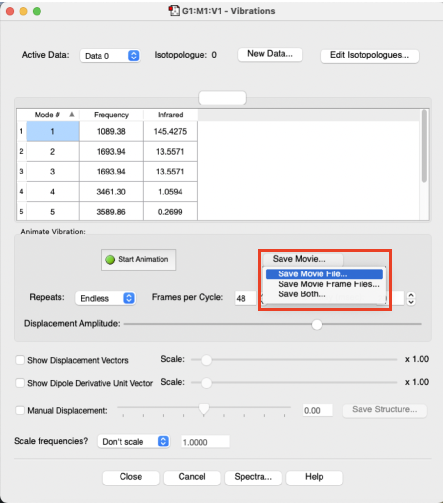Viewport: 443px width, 504px height.
Task: Click the document icon in title bar
Action: [173, 11]
